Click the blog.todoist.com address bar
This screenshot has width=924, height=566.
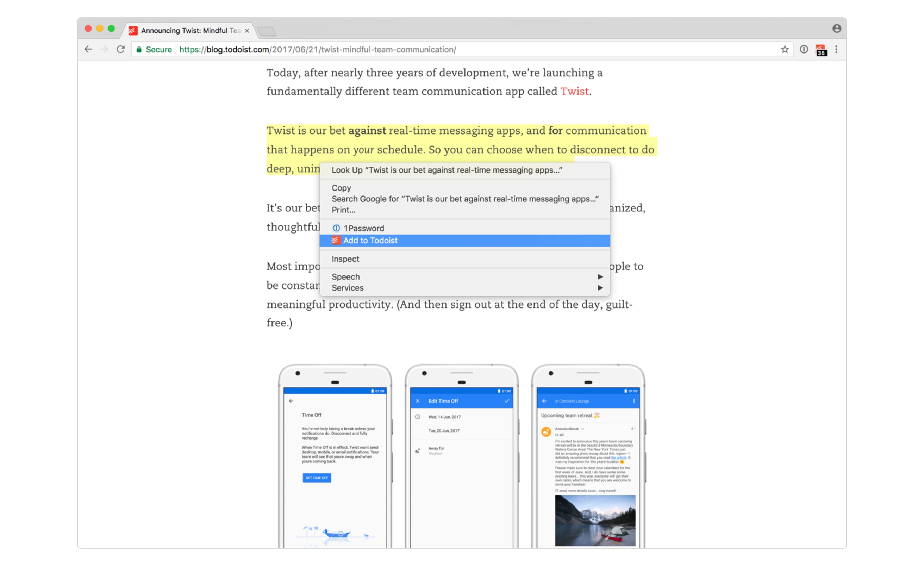click(x=461, y=50)
